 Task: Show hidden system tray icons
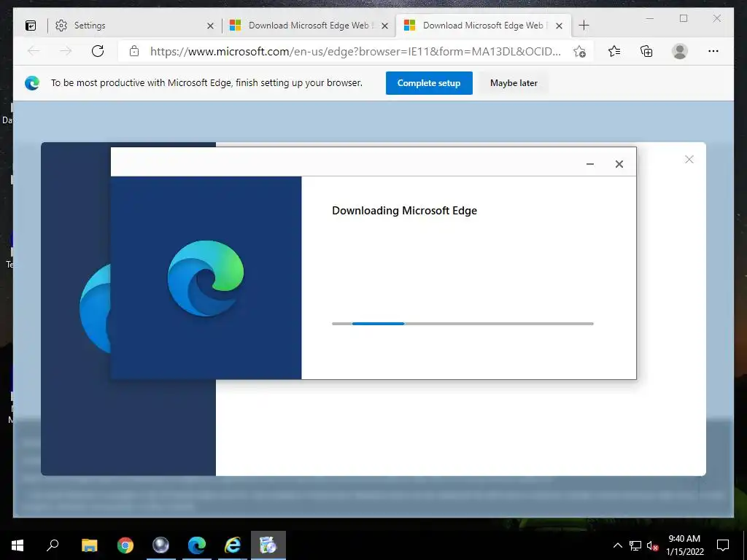[617, 545]
